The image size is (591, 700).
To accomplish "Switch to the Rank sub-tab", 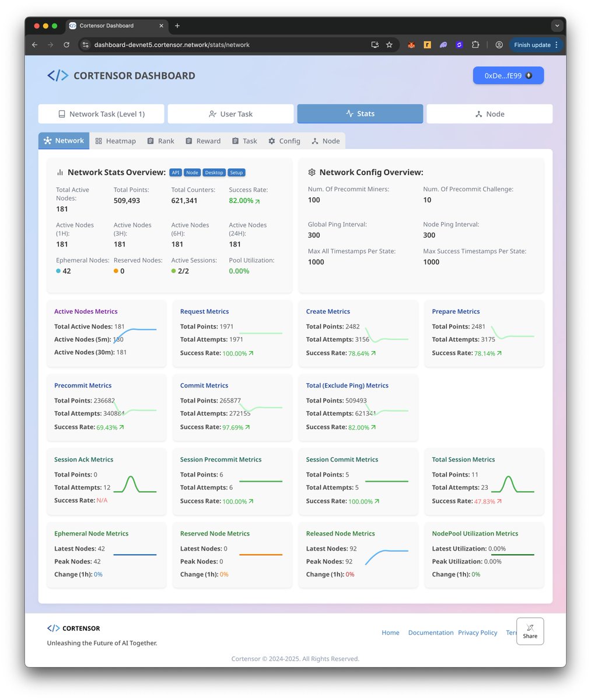I will (x=160, y=141).
